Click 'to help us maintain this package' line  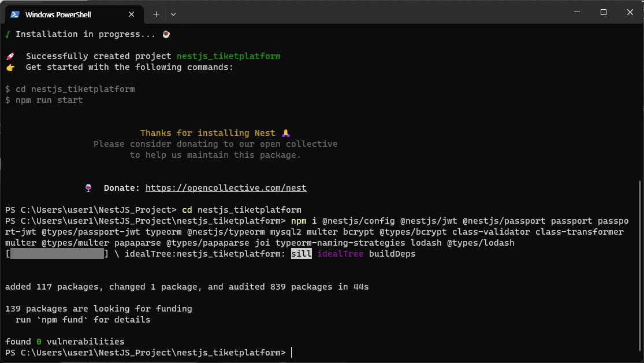tap(215, 155)
